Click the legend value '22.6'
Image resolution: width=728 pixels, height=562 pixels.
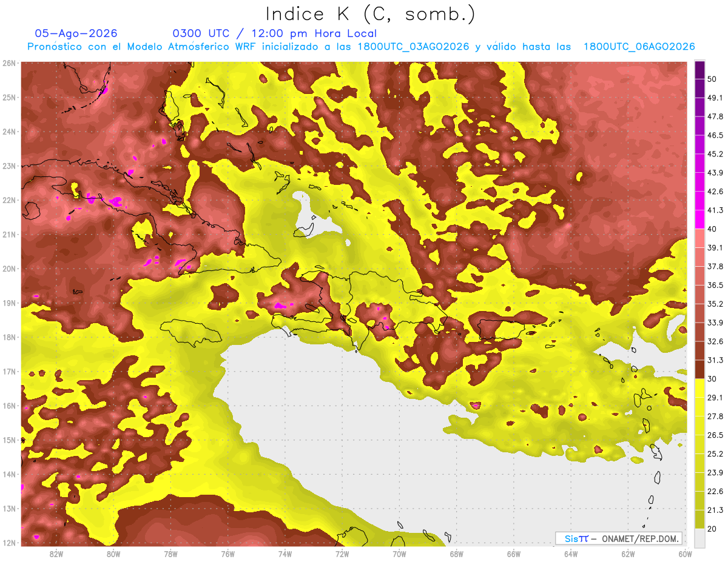point(716,492)
